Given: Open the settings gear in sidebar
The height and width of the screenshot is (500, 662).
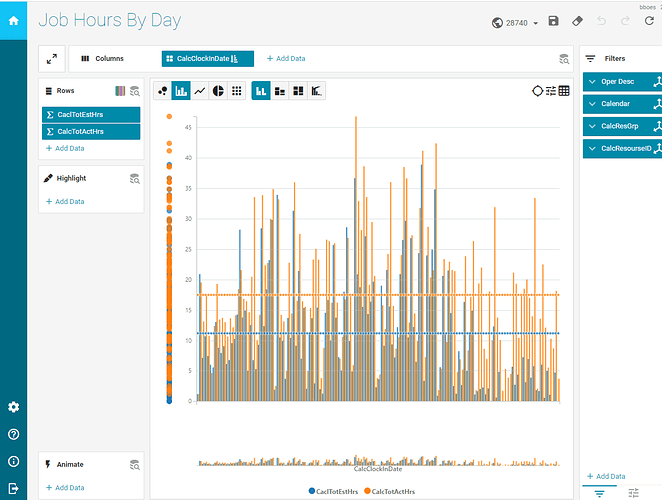Looking at the screenshot, I should point(14,407).
